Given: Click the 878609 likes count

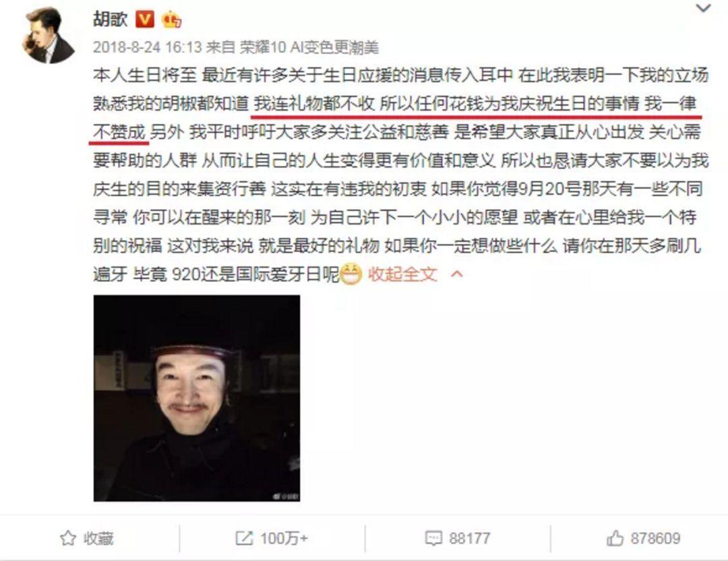Looking at the screenshot, I should [655, 538].
